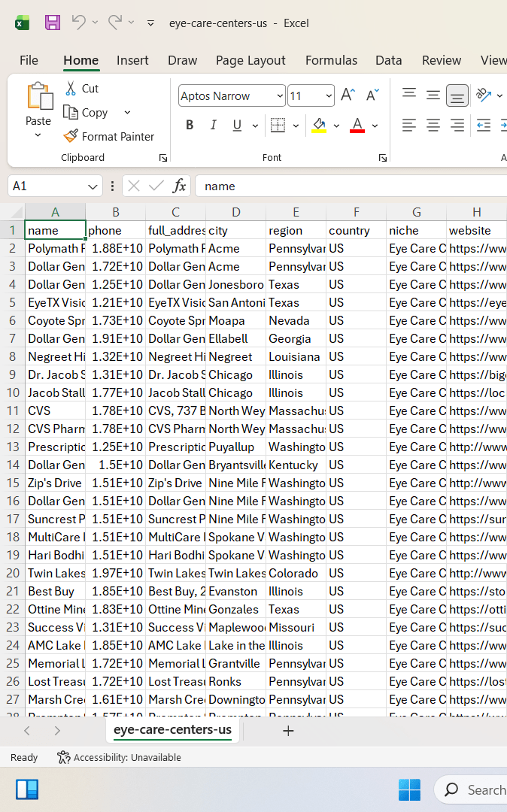Open Clipboard pane dialog launcher
This screenshot has height=812, width=507.
pos(162,158)
